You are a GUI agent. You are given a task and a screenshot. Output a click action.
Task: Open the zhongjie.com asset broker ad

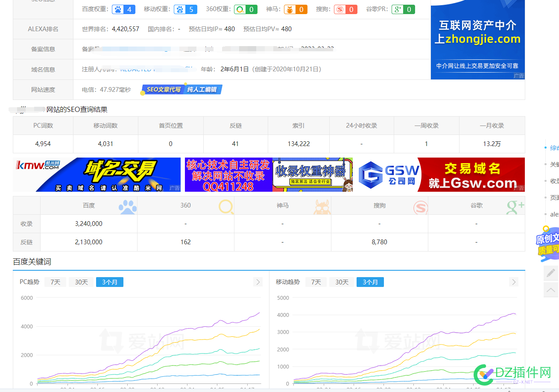(477, 40)
